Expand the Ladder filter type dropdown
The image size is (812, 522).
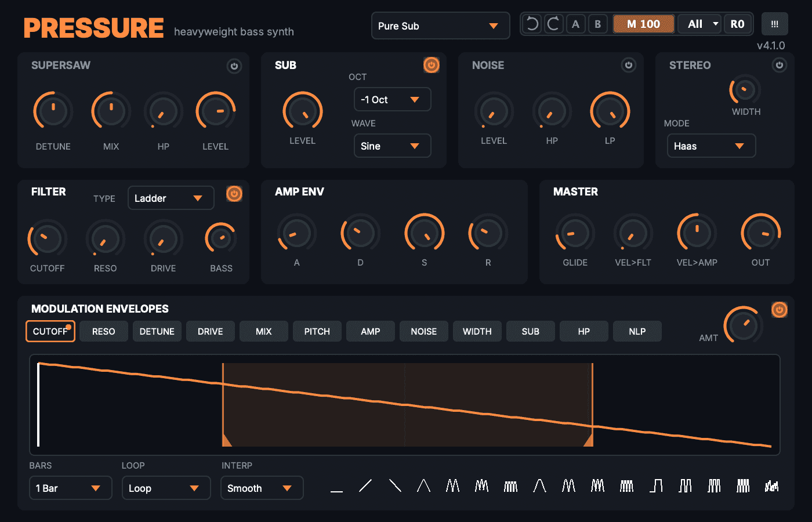[x=171, y=198]
